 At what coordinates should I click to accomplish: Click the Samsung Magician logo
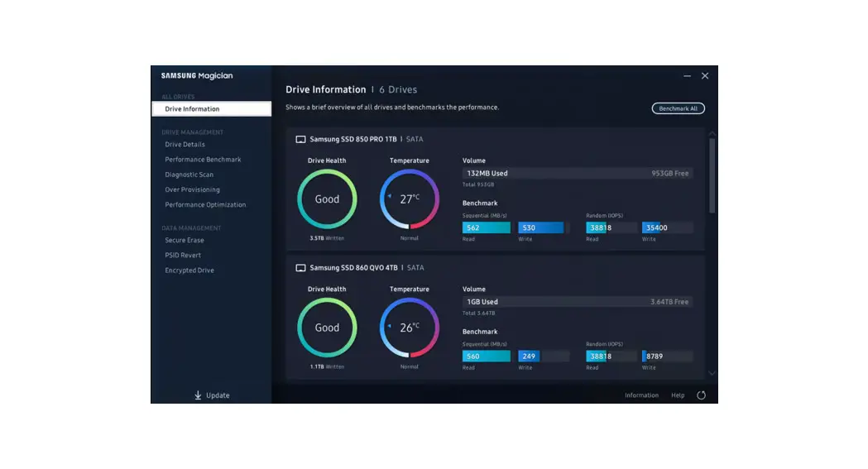(x=196, y=76)
